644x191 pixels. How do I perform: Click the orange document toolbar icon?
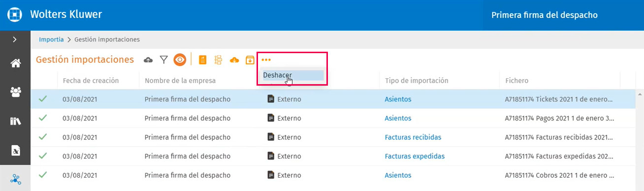[x=202, y=60]
